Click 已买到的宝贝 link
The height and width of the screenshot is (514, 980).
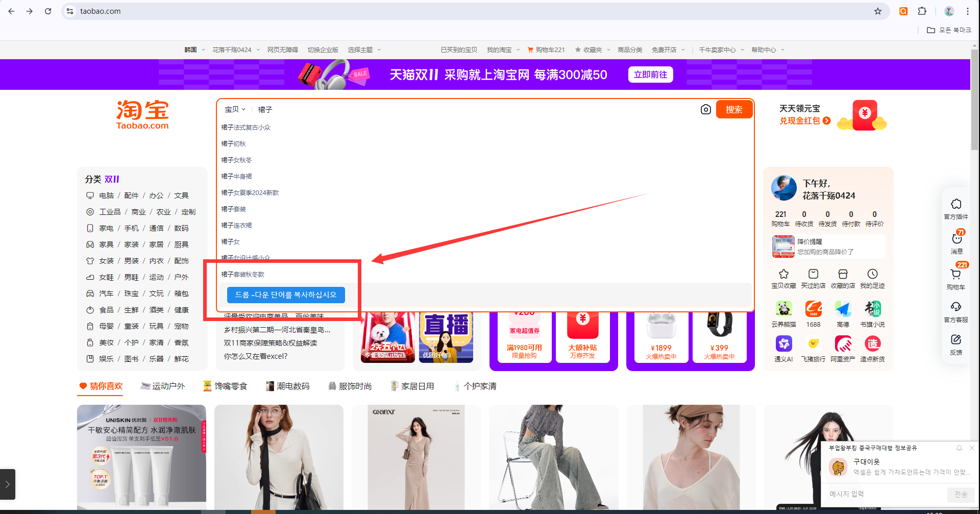click(x=459, y=50)
